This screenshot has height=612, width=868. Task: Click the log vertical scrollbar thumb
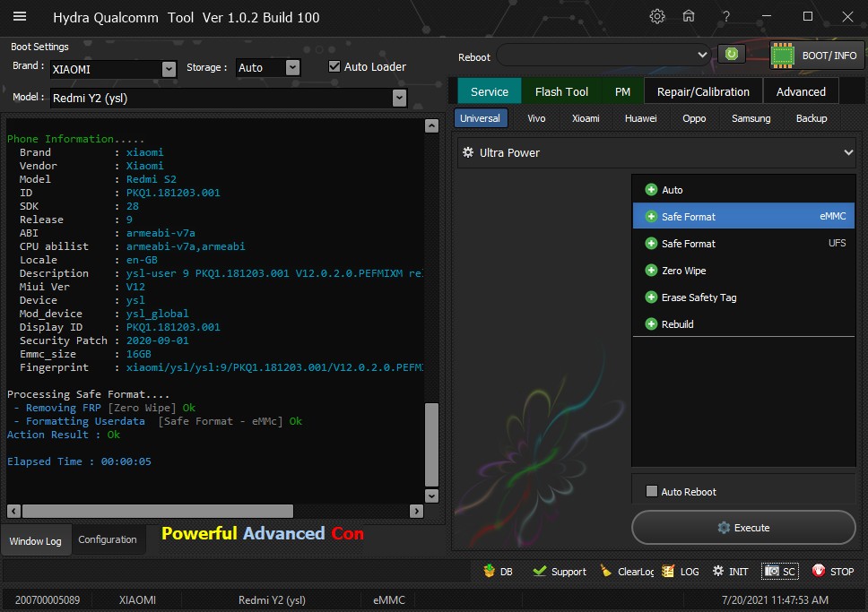(431, 444)
